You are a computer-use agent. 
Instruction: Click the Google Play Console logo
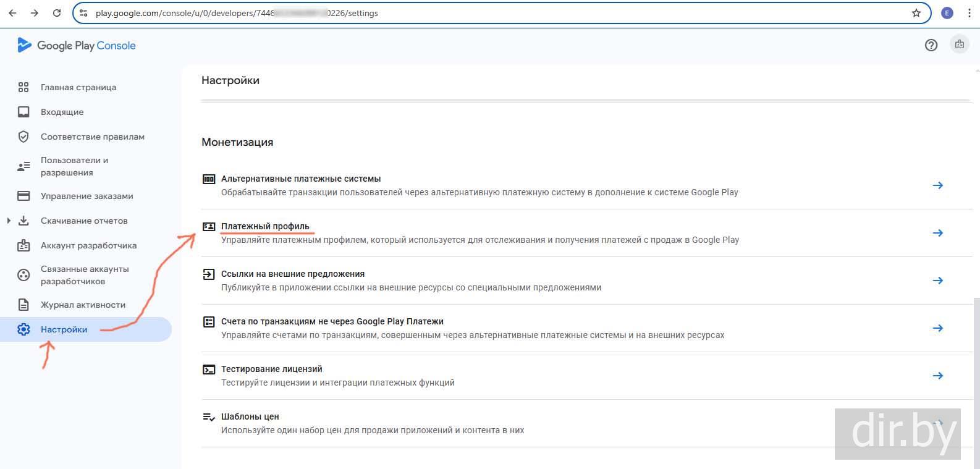[x=77, y=45]
